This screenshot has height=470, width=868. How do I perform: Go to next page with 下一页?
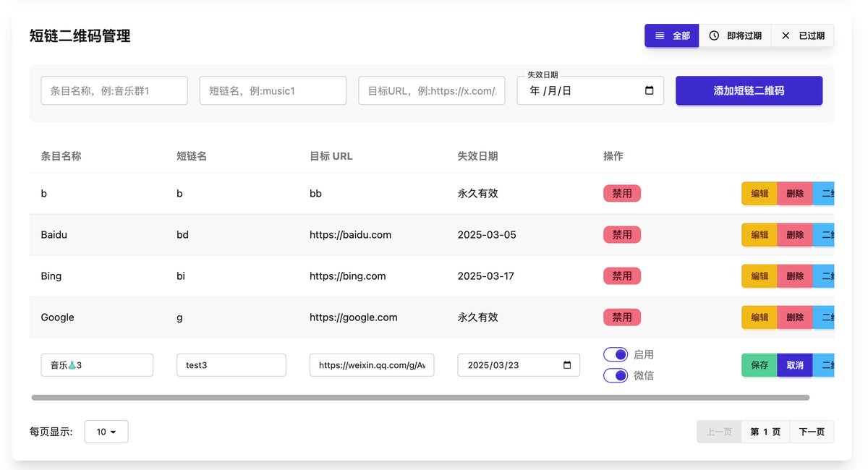[812, 432]
